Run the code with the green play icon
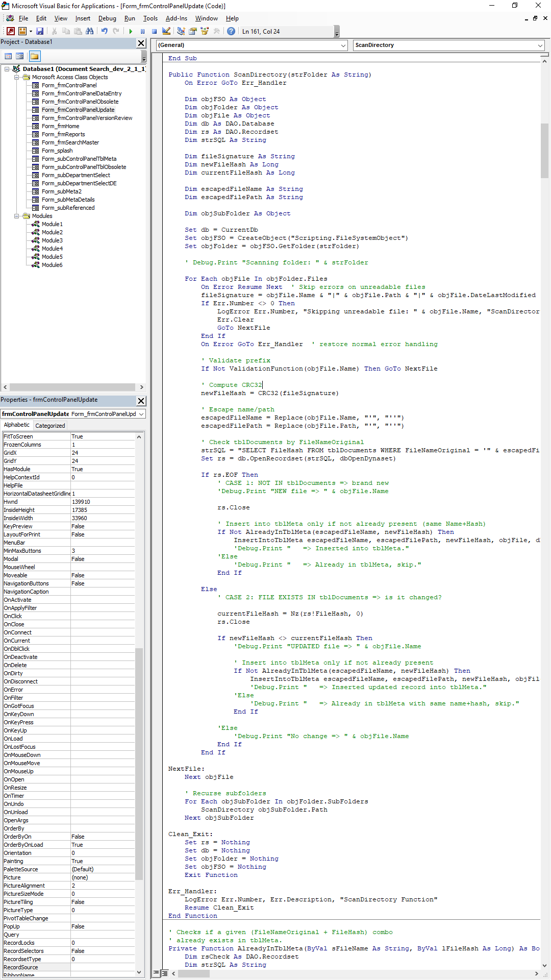This screenshot has width=551, height=980. tap(131, 31)
